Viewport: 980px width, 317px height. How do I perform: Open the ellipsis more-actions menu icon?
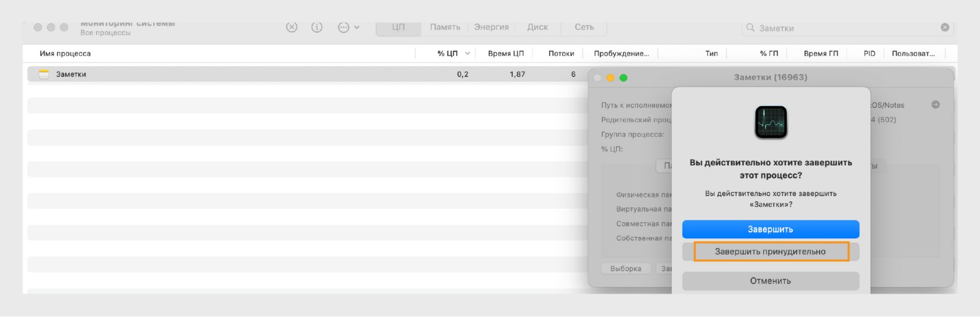tap(344, 28)
